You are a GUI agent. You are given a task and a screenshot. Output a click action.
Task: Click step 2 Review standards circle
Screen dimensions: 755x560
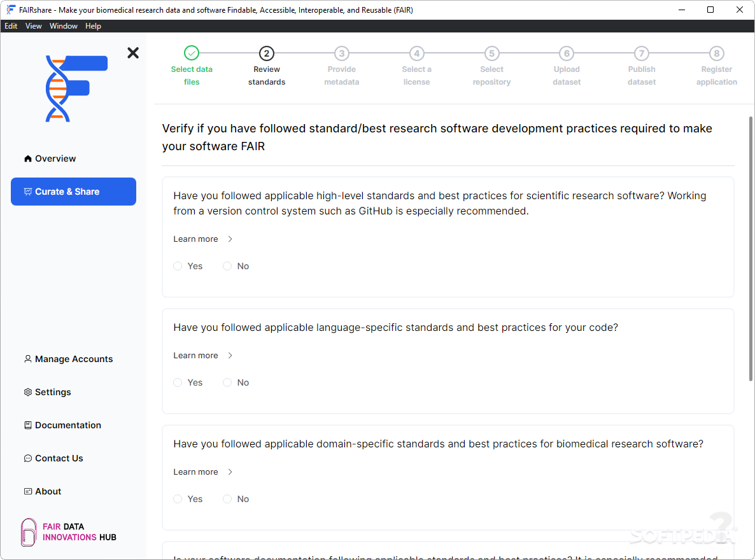pyautogui.click(x=267, y=53)
